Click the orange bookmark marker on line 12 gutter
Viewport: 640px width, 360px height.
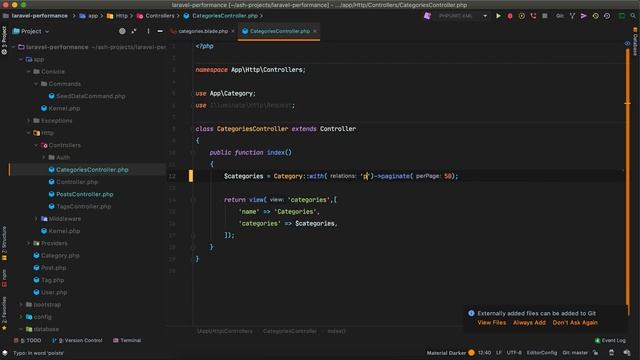tap(191, 176)
